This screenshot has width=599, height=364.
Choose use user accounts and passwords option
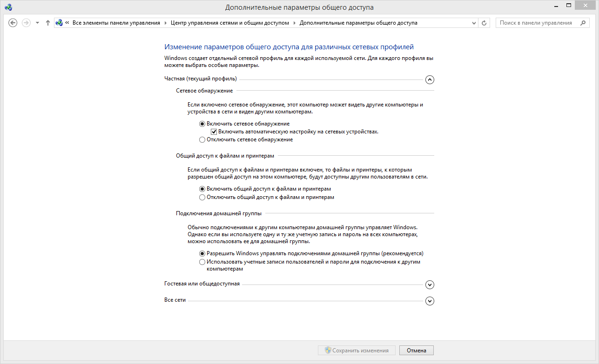[x=202, y=262]
